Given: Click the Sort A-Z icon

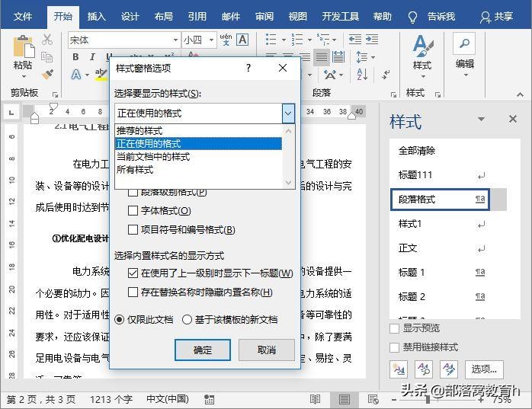Looking at the screenshot, I should click(x=362, y=75).
